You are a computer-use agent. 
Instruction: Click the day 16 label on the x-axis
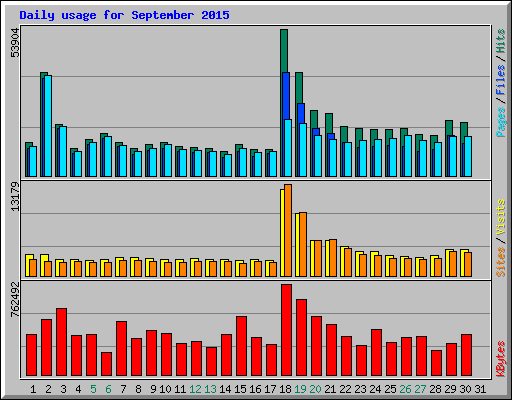coord(255,389)
